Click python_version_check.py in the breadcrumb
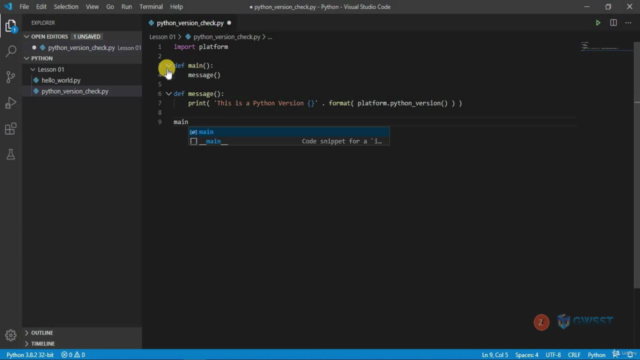The width and height of the screenshot is (640, 360). (227, 37)
